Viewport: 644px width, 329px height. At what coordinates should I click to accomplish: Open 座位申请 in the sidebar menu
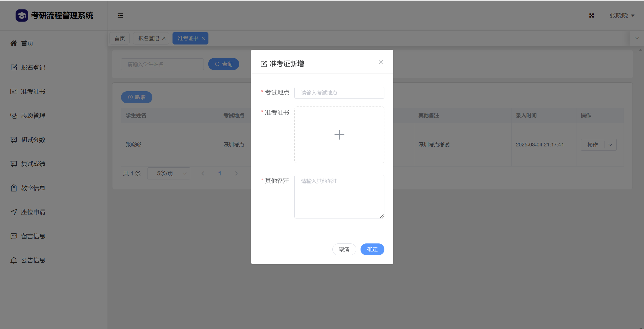[33, 212]
